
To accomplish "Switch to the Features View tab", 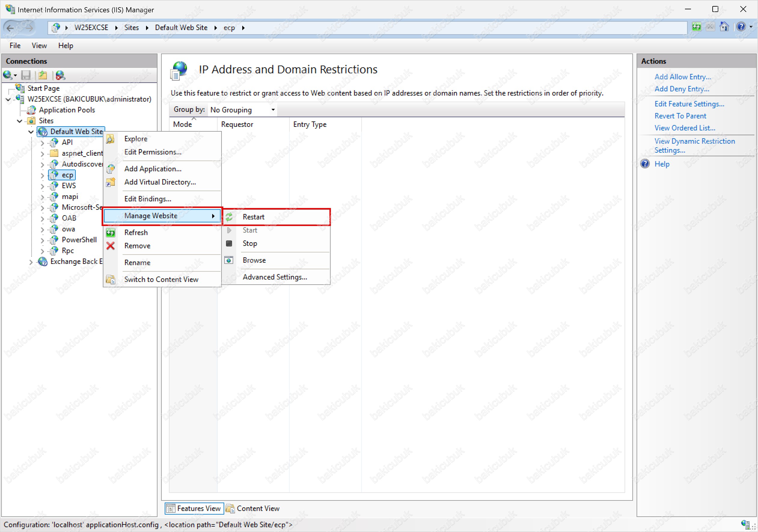I will (194, 508).
